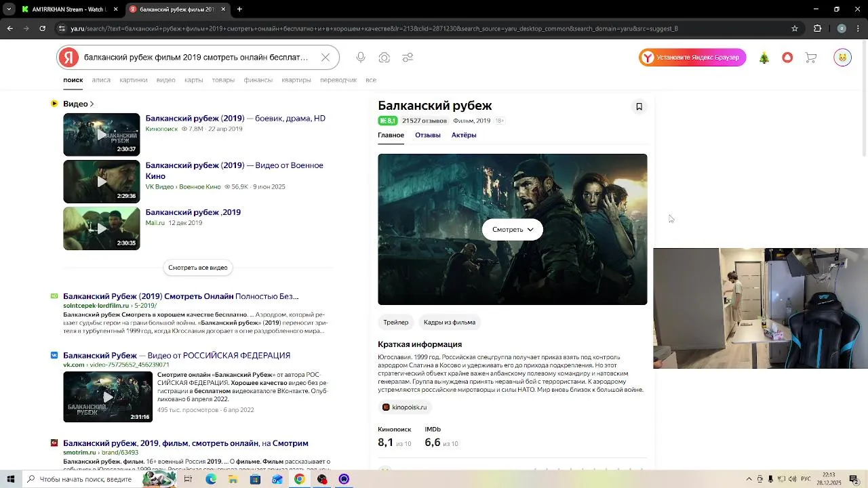Screen dimensions: 868x488
Task: Clear the search query with X icon
Action: click(x=325, y=58)
